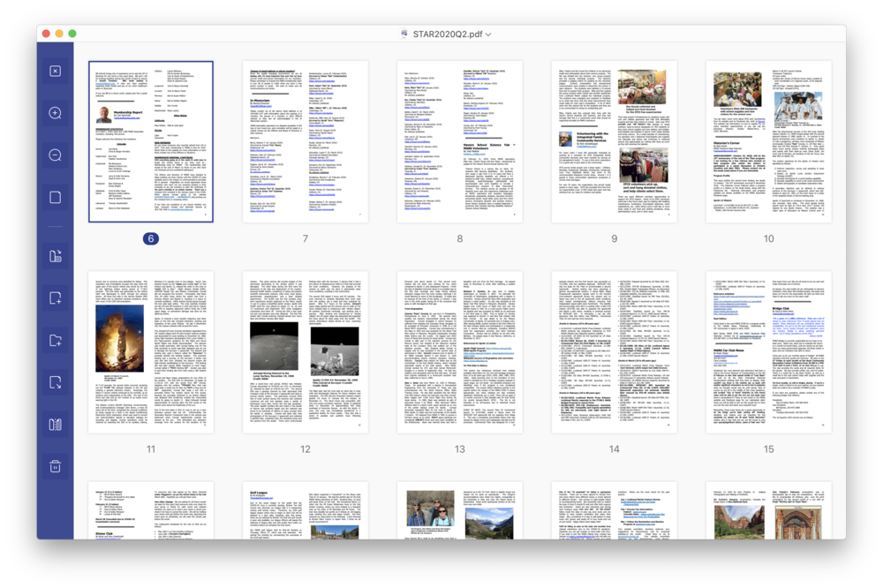Select page 7 thumbnail
Image resolution: width=883 pixels, height=588 pixels.
[x=306, y=141]
